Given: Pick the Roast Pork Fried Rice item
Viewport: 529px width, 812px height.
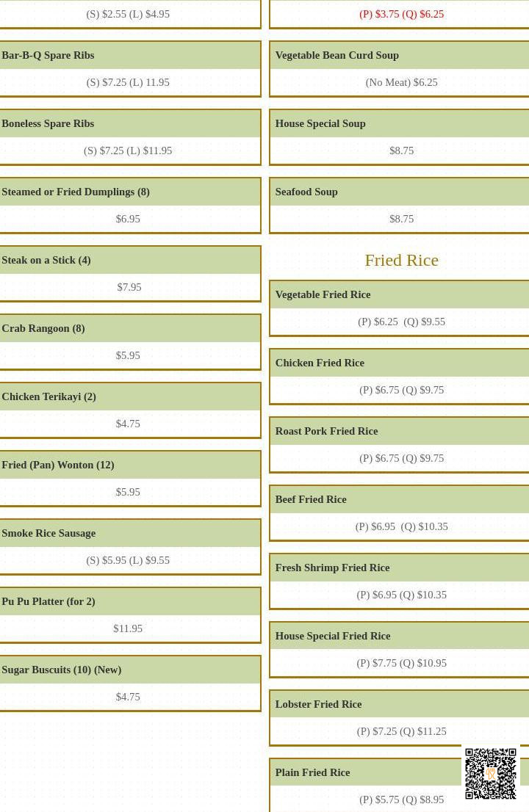Looking at the screenshot, I should (x=326, y=432).
